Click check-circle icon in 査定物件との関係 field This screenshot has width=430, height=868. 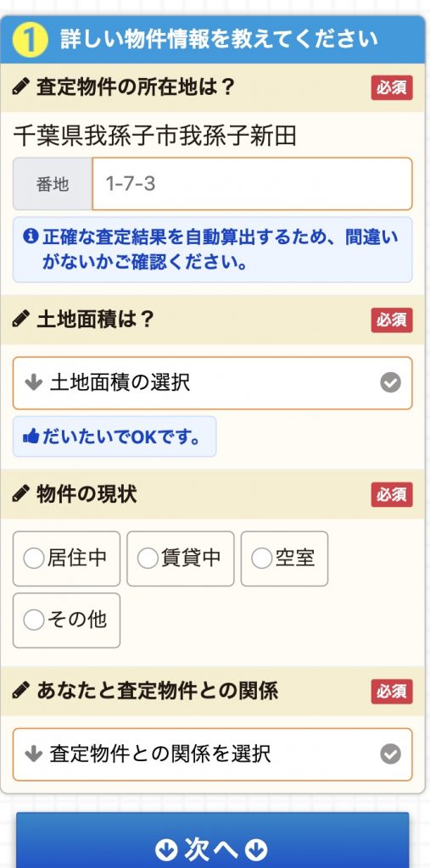pos(391,754)
